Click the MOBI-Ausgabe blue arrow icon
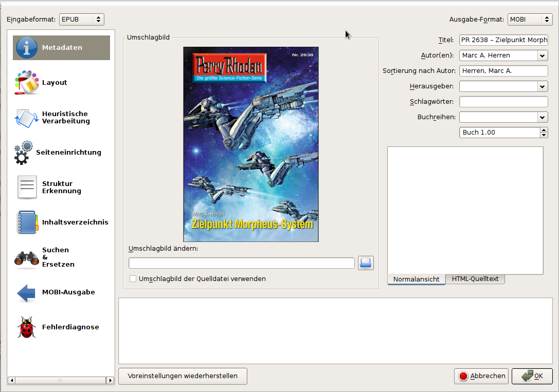The image size is (559, 392). pyautogui.click(x=26, y=293)
